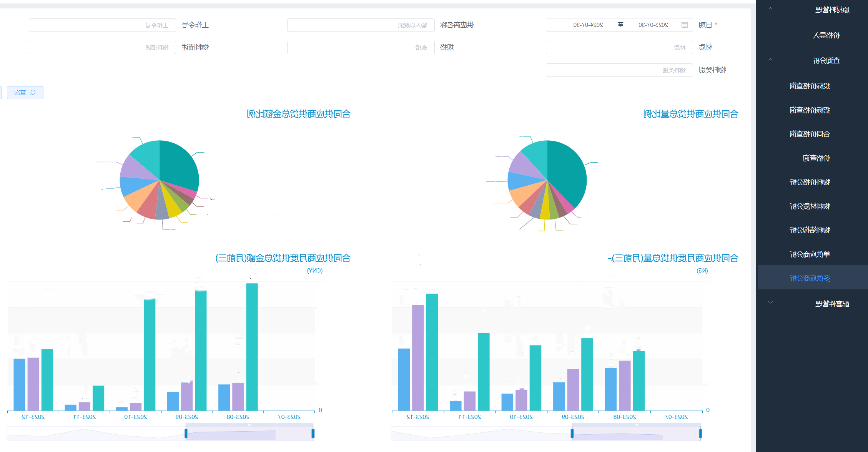Click the 查询 search button
Viewport: 868px width, 452px height.
(x=25, y=93)
